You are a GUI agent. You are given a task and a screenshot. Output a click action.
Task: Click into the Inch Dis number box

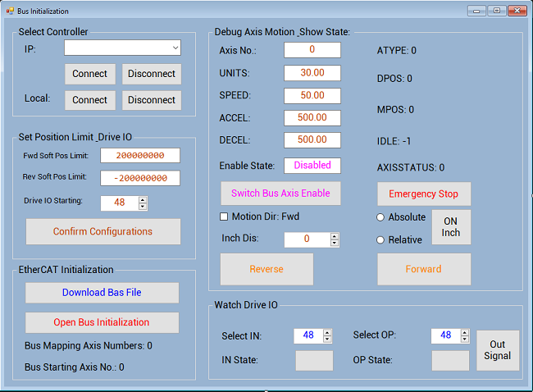point(307,239)
